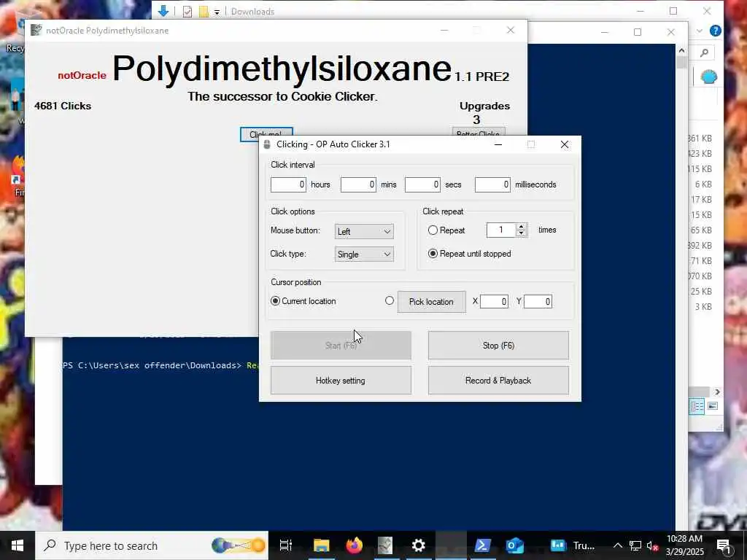Click the Stop (F6) button

click(x=498, y=345)
